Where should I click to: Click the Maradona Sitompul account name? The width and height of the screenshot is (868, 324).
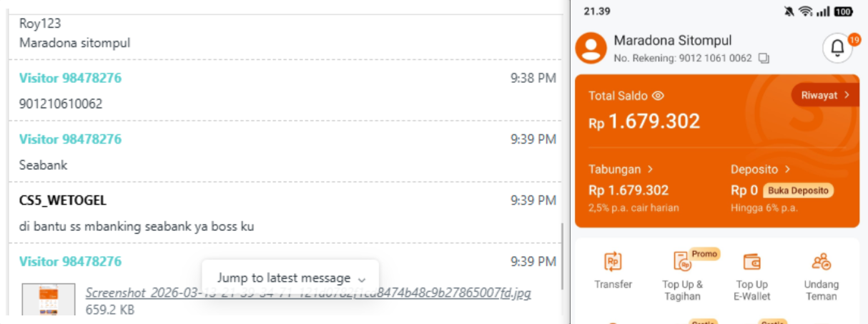673,41
